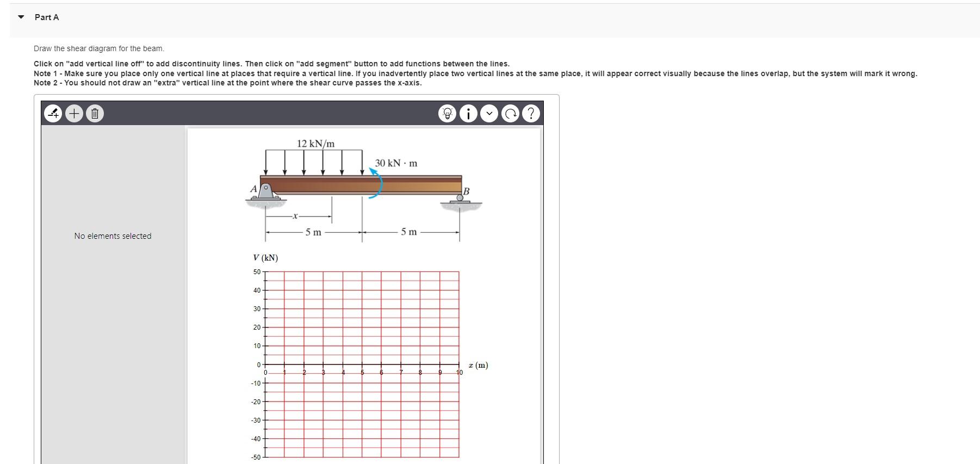Click the reset circular arrow icon
The height and width of the screenshot is (464, 980).
[x=510, y=114]
